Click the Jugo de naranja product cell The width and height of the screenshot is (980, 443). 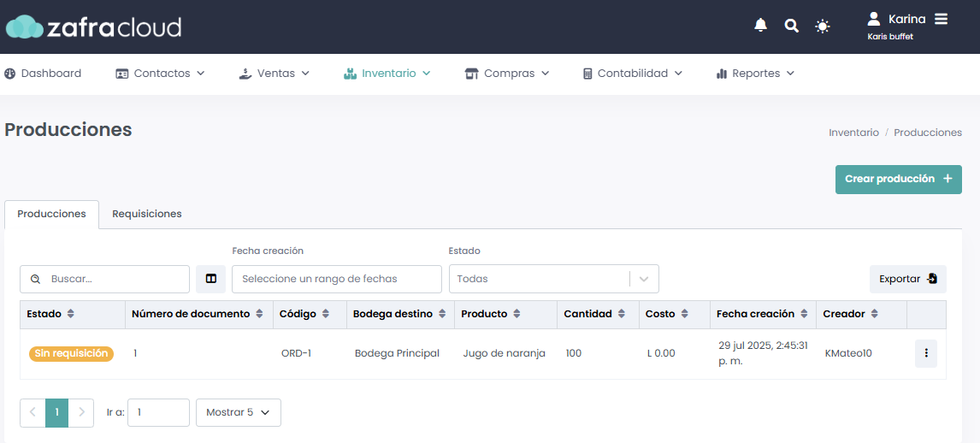coord(505,354)
